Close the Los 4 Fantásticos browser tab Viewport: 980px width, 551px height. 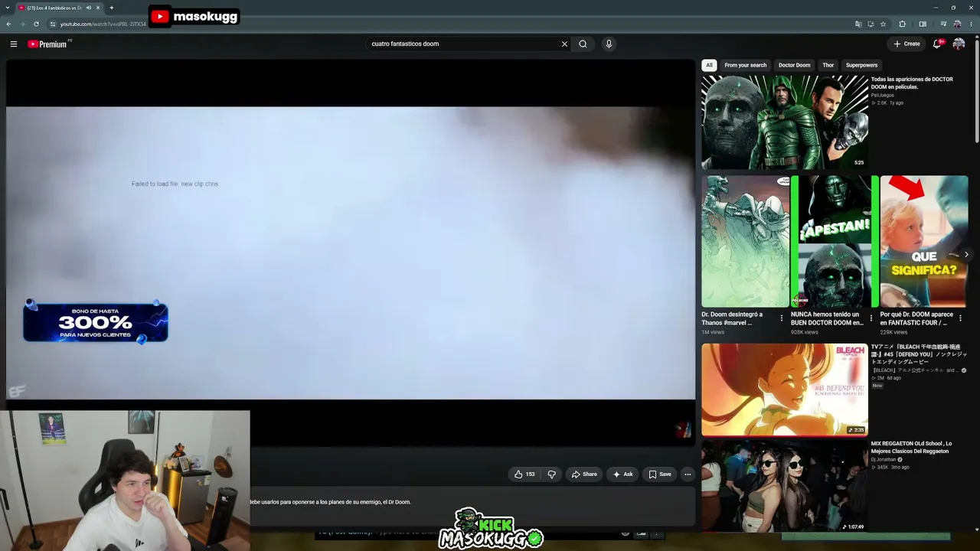click(98, 8)
